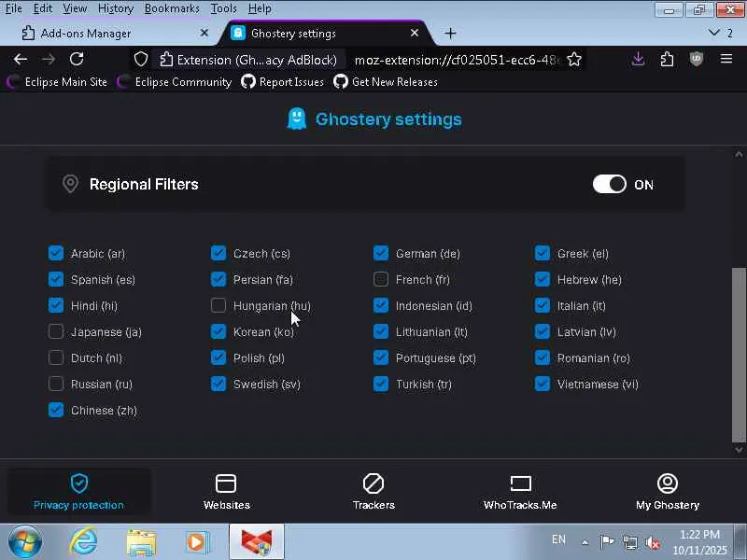
Task: Open the Eclipse Community bookmark
Action: [x=175, y=82]
